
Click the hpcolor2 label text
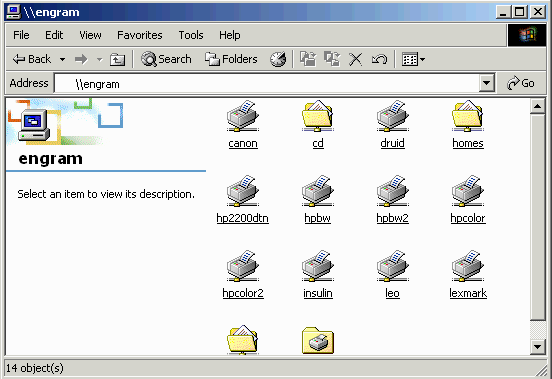(243, 293)
